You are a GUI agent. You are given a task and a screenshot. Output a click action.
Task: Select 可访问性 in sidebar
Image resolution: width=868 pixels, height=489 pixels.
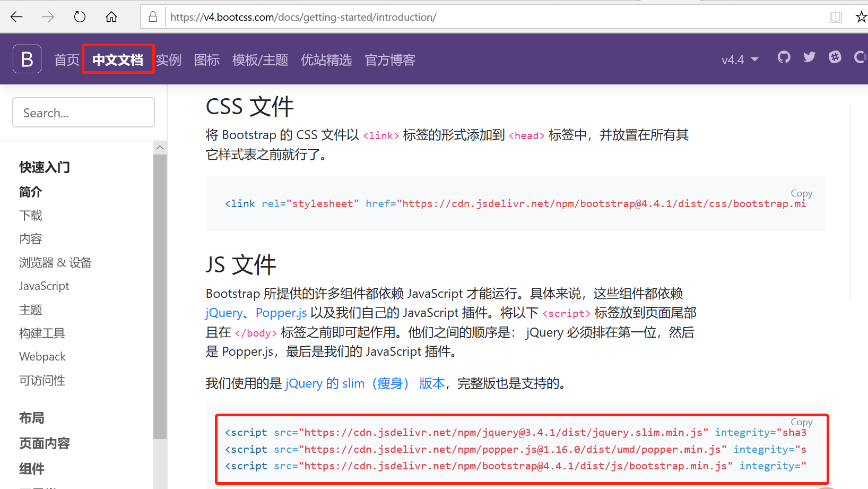[42, 380]
